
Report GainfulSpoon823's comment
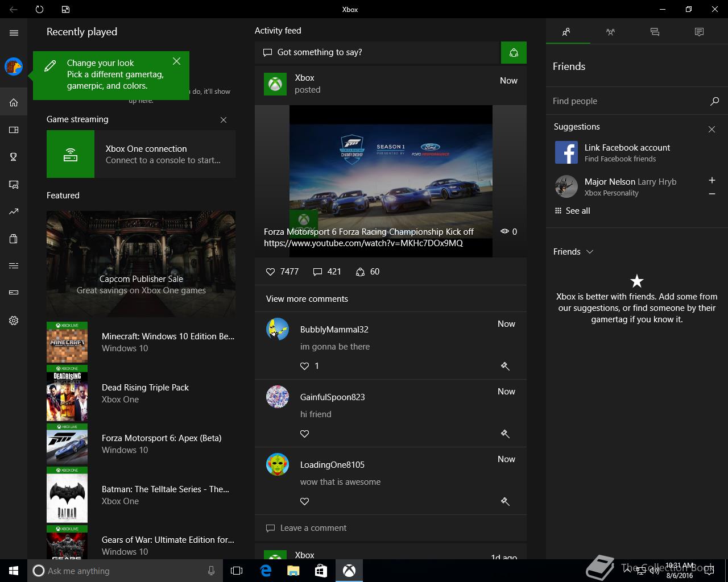504,434
